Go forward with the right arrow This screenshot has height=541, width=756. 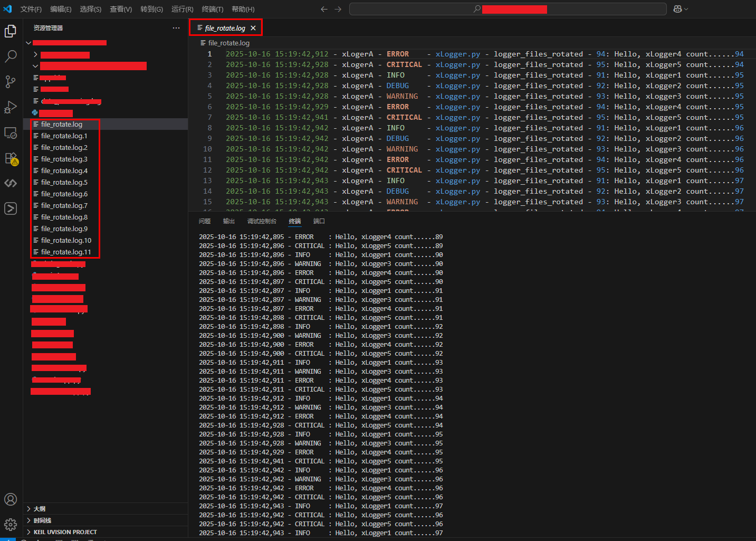[x=338, y=9]
